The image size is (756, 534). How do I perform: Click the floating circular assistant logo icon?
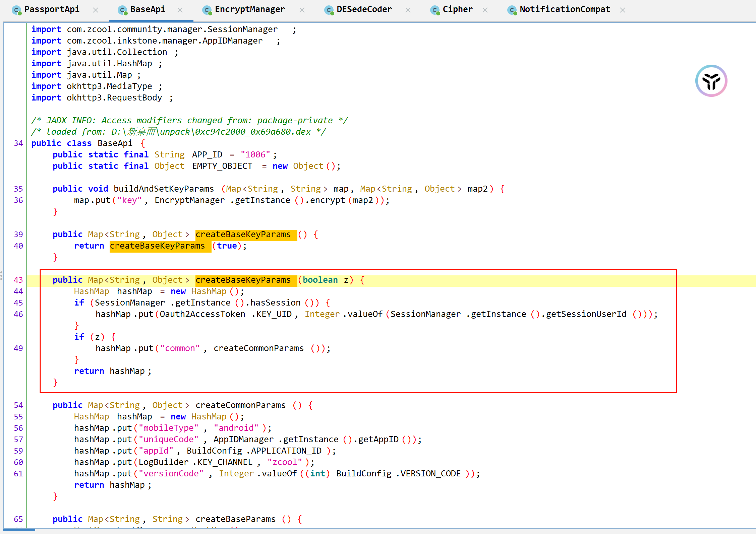point(711,81)
